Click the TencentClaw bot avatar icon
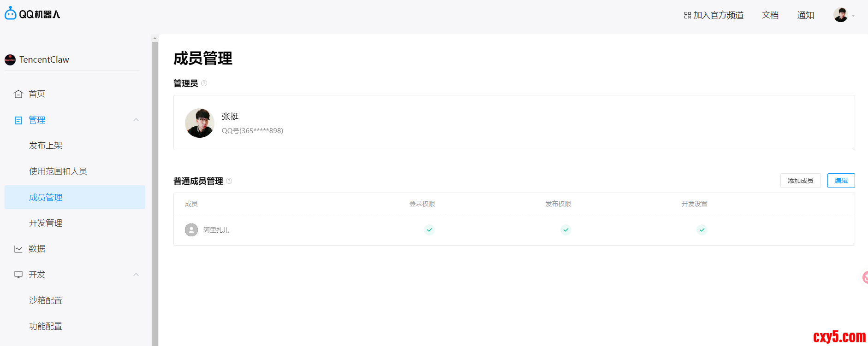The image size is (868, 346). [x=10, y=59]
